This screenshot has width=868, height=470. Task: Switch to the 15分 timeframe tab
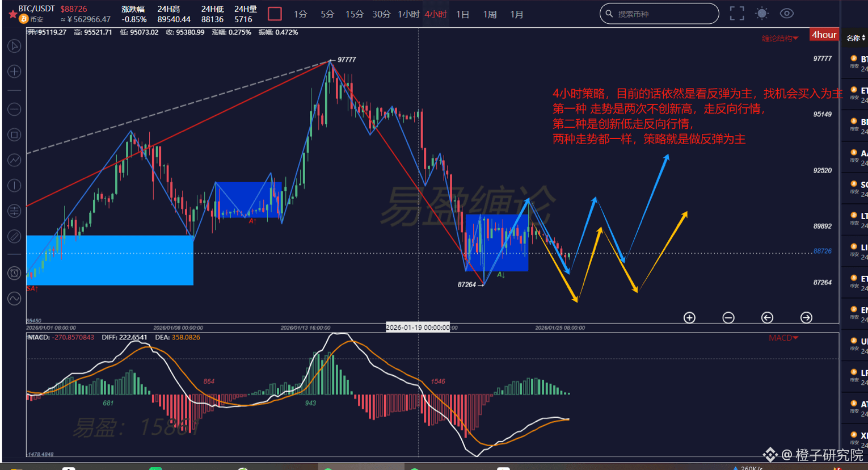pos(355,15)
